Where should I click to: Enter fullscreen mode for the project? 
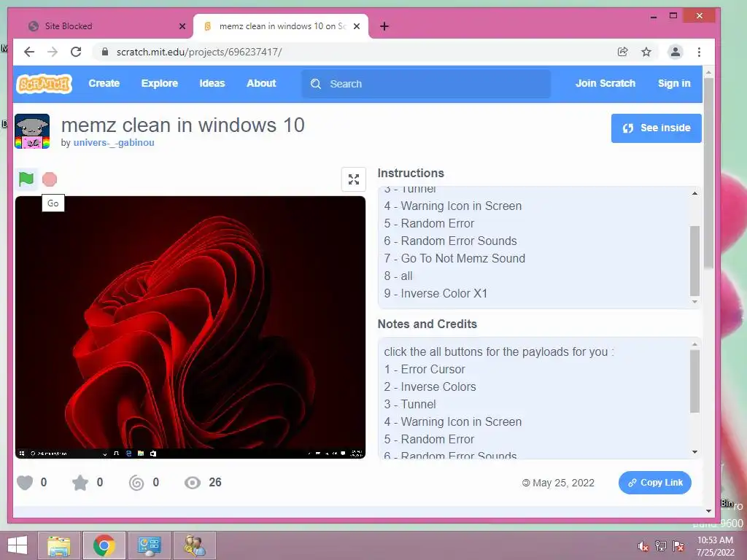[x=354, y=179]
